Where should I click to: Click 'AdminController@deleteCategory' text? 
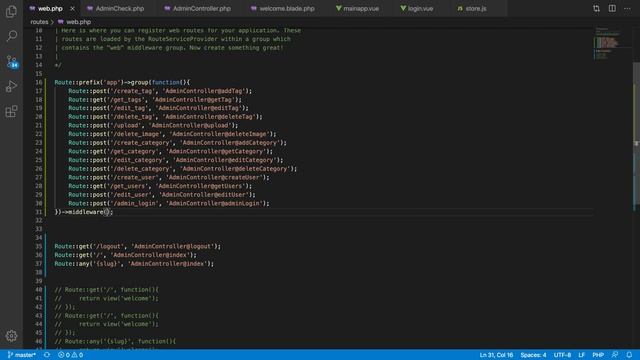pos(236,169)
